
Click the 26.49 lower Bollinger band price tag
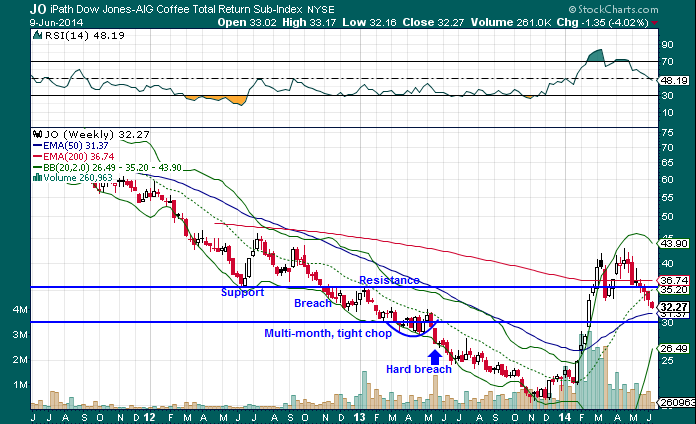pos(673,349)
